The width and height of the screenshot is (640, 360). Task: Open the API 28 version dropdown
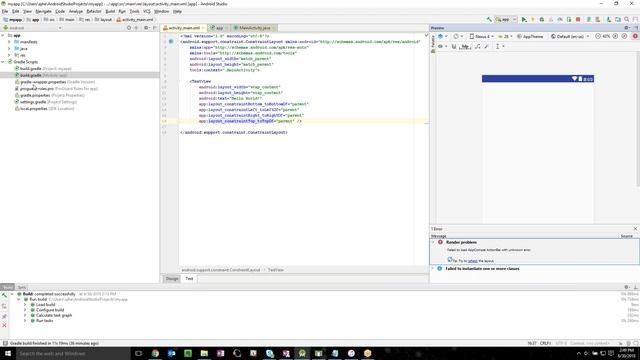tap(505, 36)
